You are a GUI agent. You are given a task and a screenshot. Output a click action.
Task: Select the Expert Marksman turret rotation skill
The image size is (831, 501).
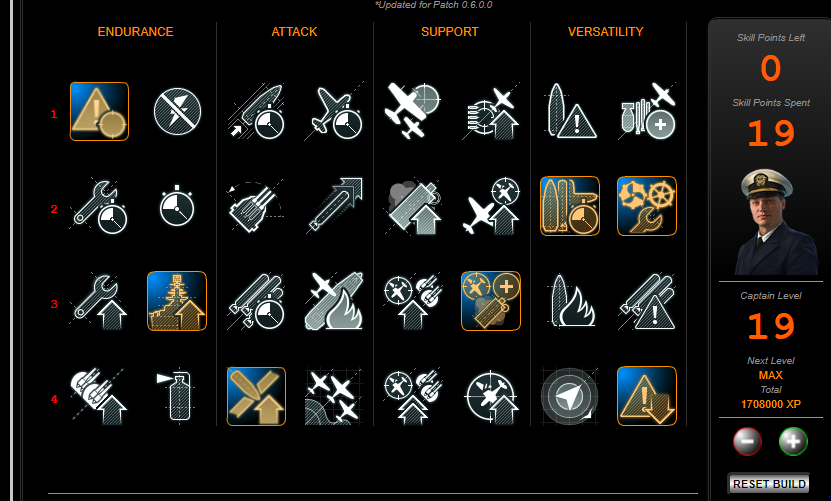pyautogui.click(x=255, y=206)
